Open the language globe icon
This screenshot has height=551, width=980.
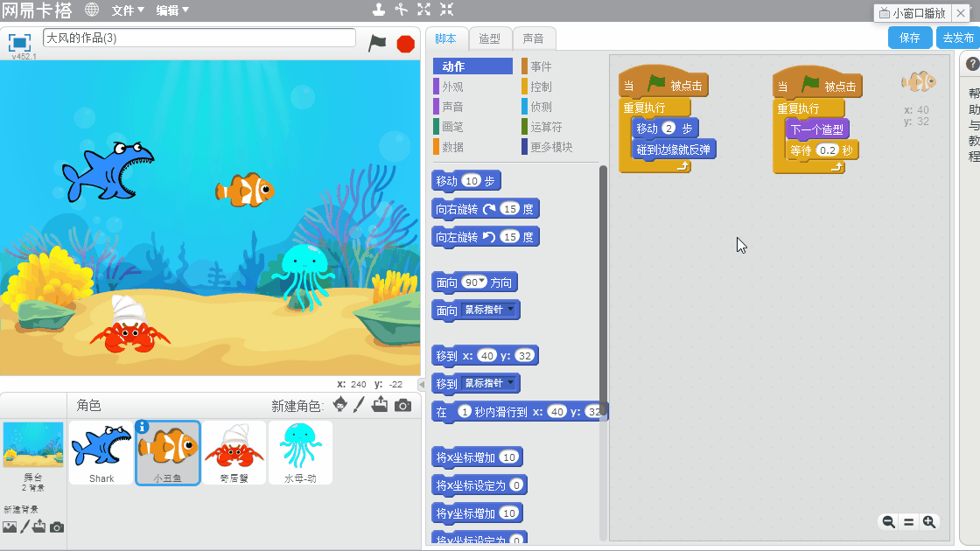(92, 10)
